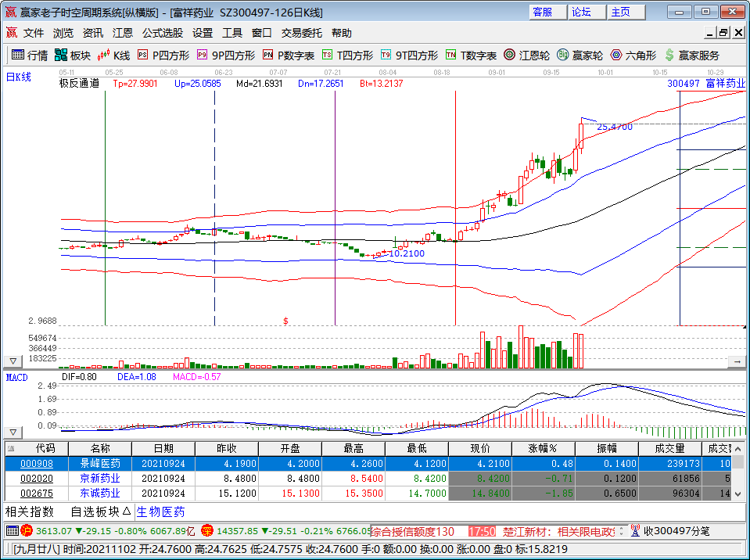Sort table by 现价 column header

[x=480, y=449]
